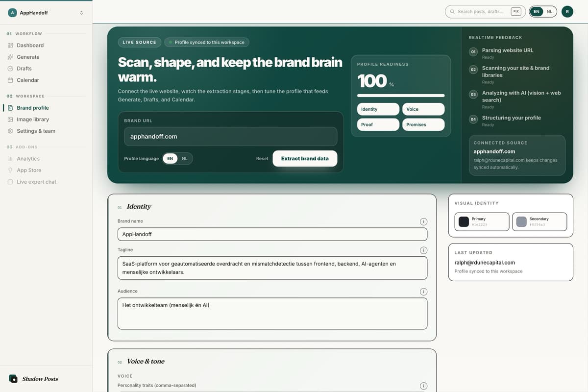Viewport: 588px width, 392px height.
Task: Focus the Tagline text area
Action: coord(272,268)
